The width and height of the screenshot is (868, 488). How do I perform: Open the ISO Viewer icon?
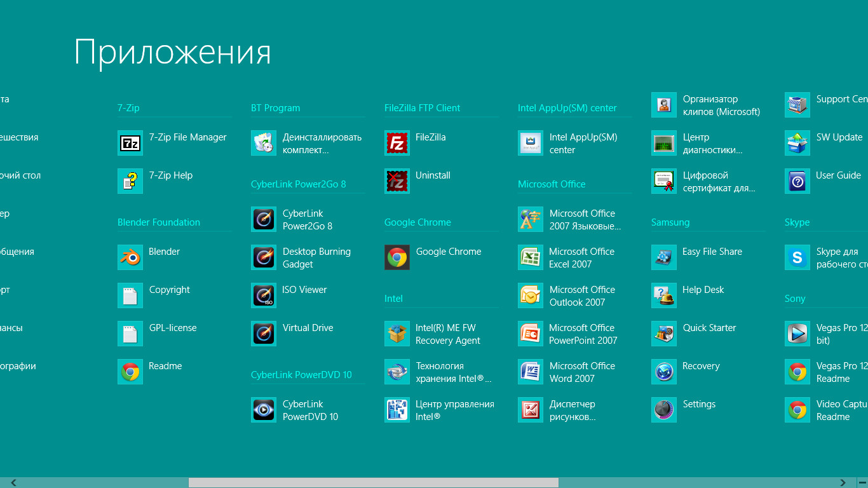(x=264, y=295)
